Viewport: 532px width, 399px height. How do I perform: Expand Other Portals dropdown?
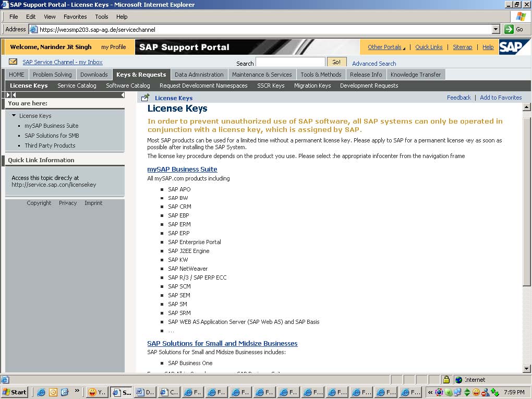pyautogui.click(x=386, y=47)
